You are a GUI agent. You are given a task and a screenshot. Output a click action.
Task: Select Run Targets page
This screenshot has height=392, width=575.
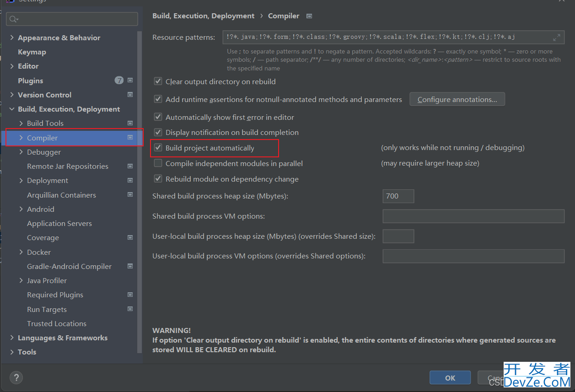(47, 309)
